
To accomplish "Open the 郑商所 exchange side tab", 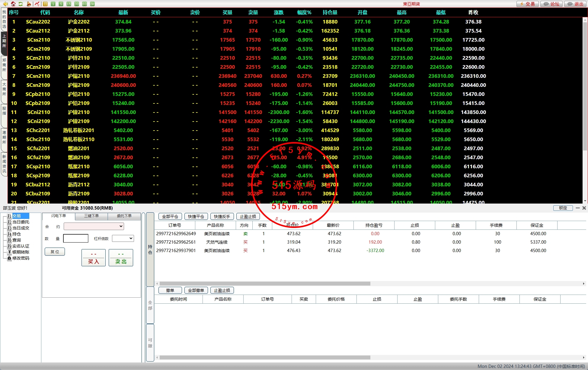I will point(4,65).
